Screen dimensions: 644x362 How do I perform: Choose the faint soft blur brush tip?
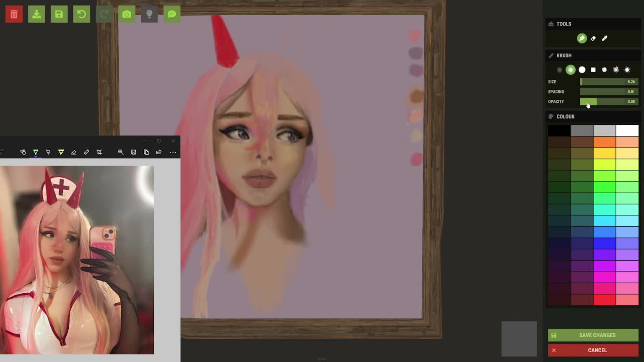[x=559, y=70]
